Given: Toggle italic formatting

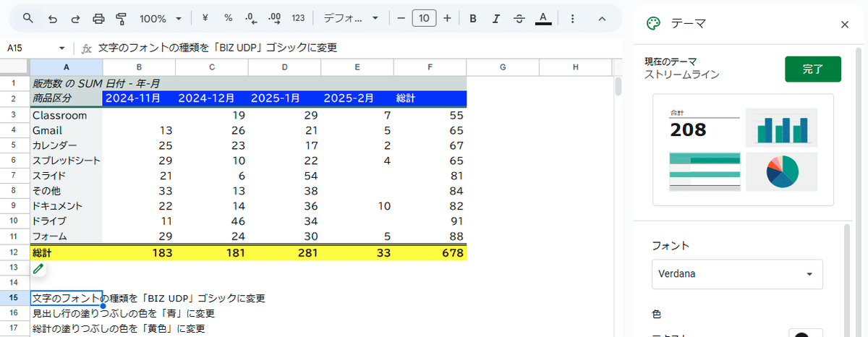Looking at the screenshot, I should pyautogui.click(x=496, y=18).
